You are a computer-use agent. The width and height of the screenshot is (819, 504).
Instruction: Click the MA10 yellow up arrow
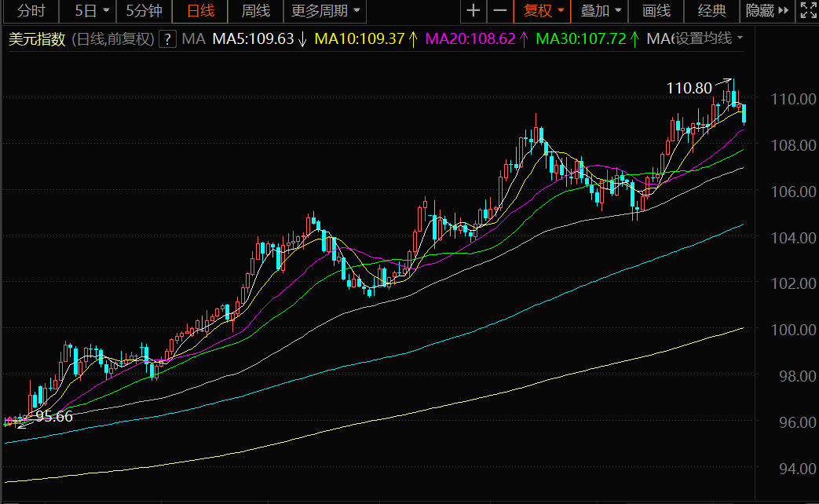pos(412,39)
